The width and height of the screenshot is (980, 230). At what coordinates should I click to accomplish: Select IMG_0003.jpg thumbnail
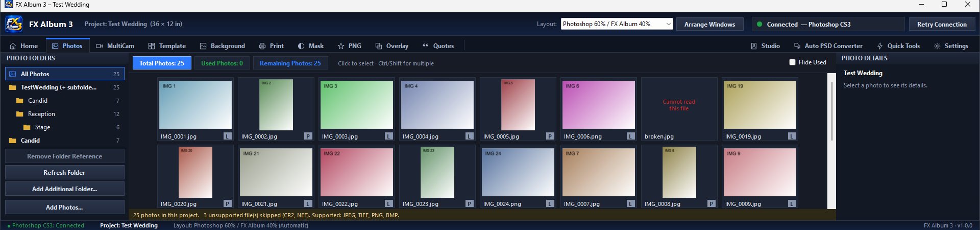click(357, 109)
